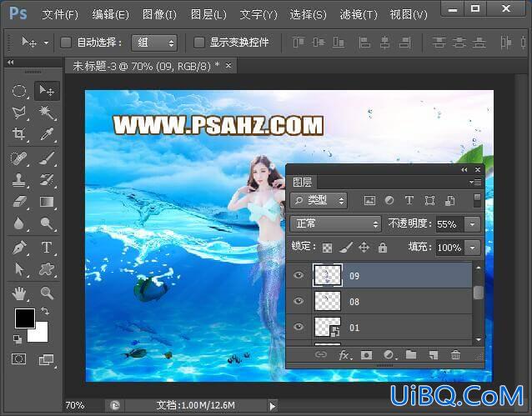The width and height of the screenshot is (532, 416).
Task: Select the Spot Healing Brush tool
Action: click(x=19, y=158)
